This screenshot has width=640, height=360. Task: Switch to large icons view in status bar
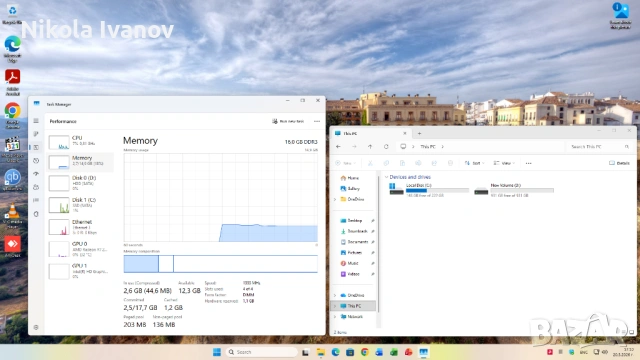click(631, 332)
